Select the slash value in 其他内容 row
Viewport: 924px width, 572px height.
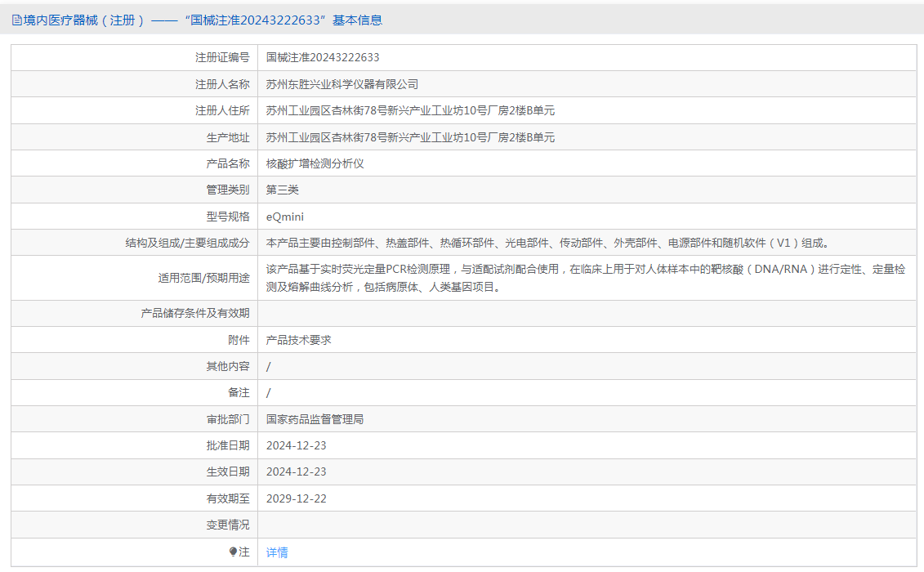point(268,366)
